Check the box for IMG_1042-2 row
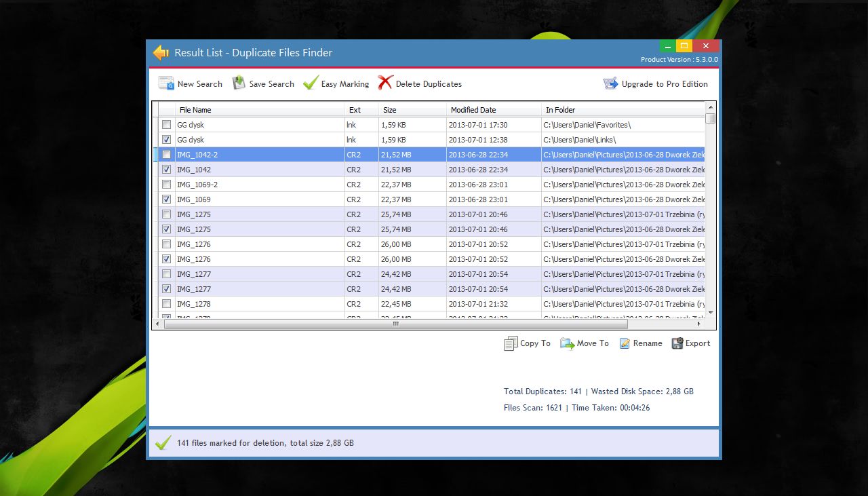The image size is (868, 496). pyautogui.click(x=166, y=155)
